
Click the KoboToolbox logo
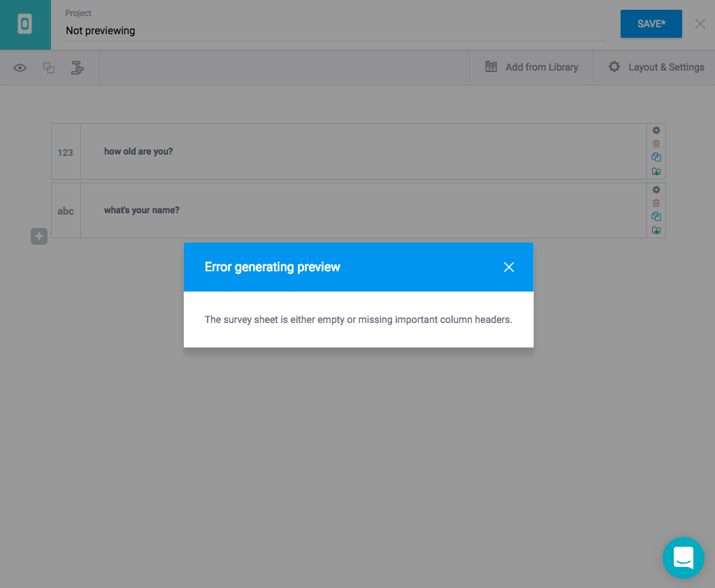coord(25,24)
